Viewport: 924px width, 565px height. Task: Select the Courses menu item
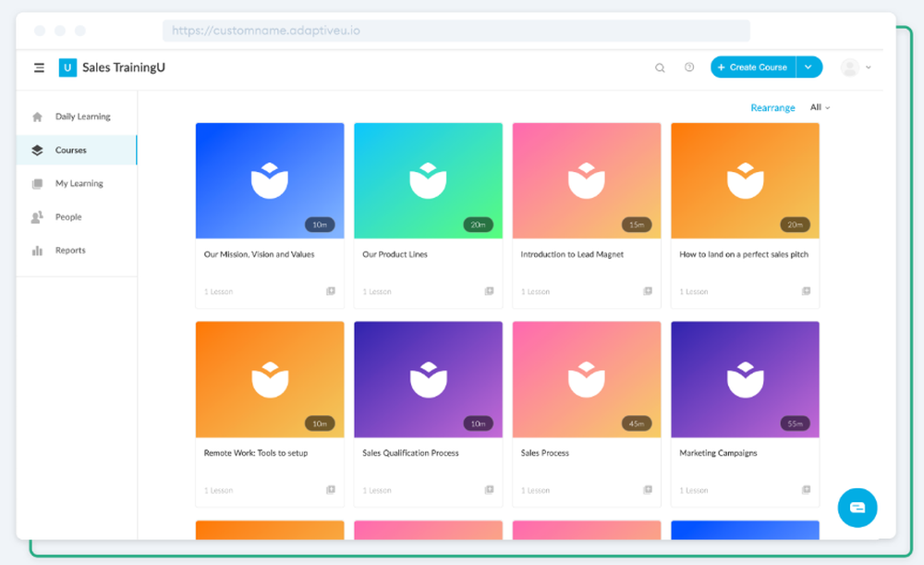[x=77, y=151]
